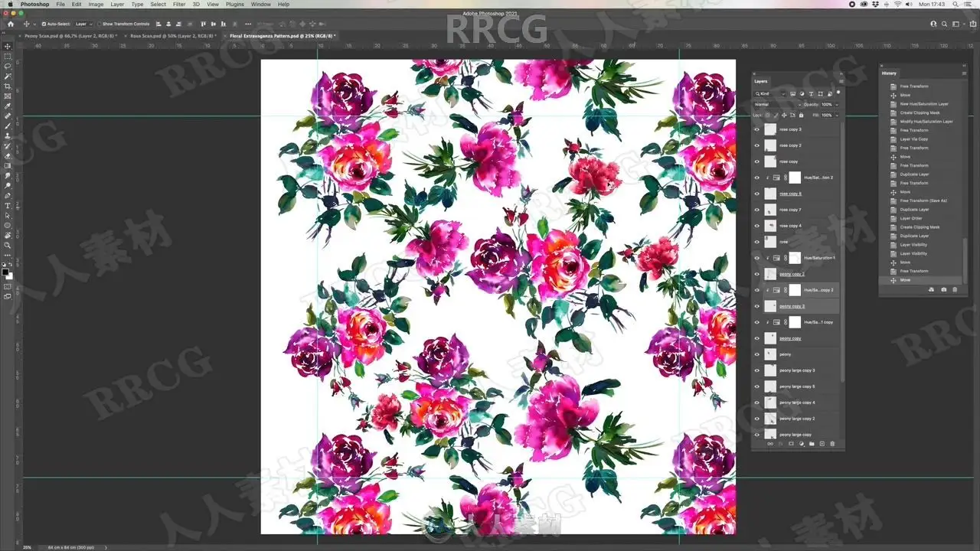The width and height of the screenshot is (980, 551).
Task: Select the Horizontal Type tool
Action: pos(8,205)
